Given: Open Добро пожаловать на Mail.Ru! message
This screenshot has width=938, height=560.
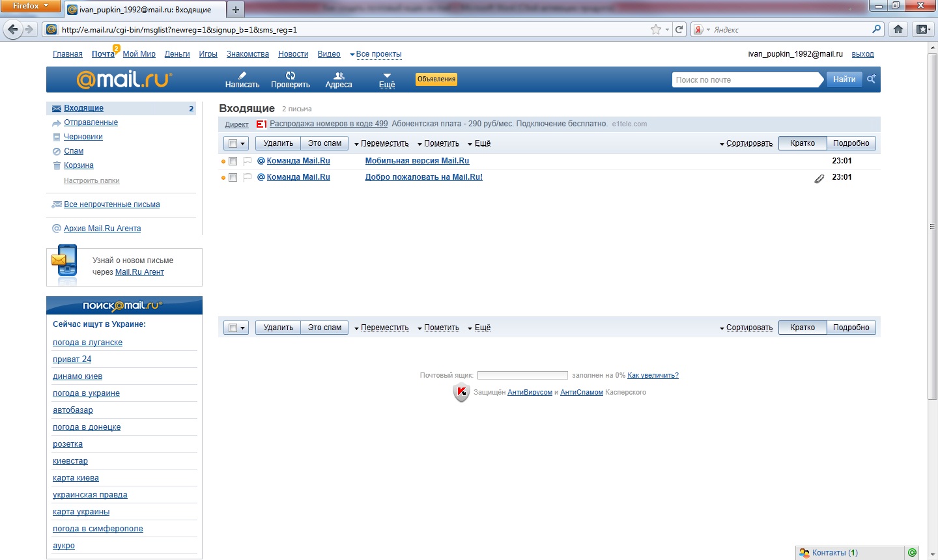Looking at the screenshot, I should pyautogui.click(x=423, y=177).
